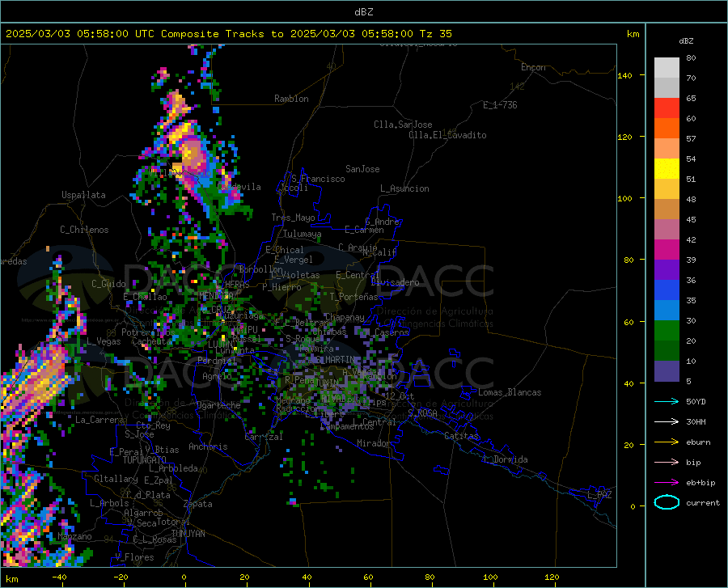Click the 'Ugarteche' map label

218,405
